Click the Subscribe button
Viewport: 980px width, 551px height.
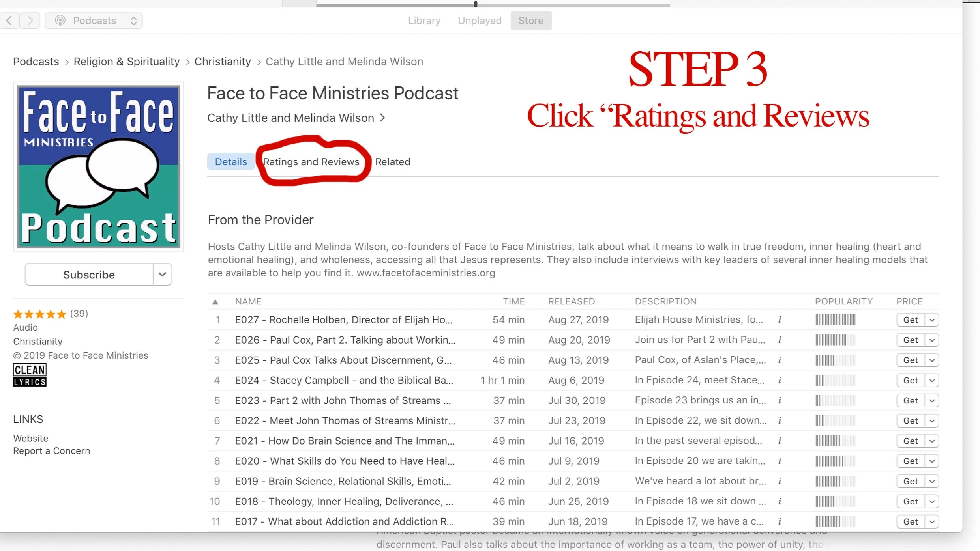pos(89,275)
